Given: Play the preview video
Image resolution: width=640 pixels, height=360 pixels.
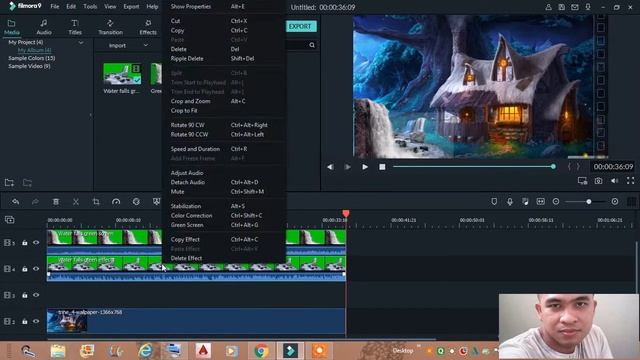Looking at the screenshot, I should click(x=365, y=167).
